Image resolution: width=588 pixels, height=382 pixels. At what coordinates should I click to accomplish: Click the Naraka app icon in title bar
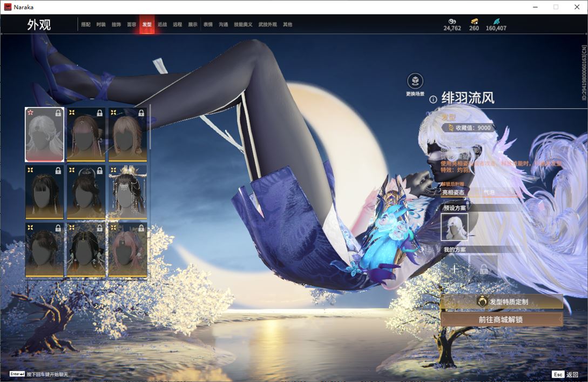coord(8,7)
